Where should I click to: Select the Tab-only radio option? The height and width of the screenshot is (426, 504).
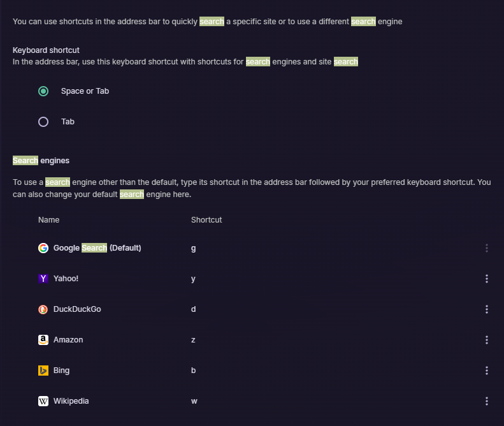43,122
